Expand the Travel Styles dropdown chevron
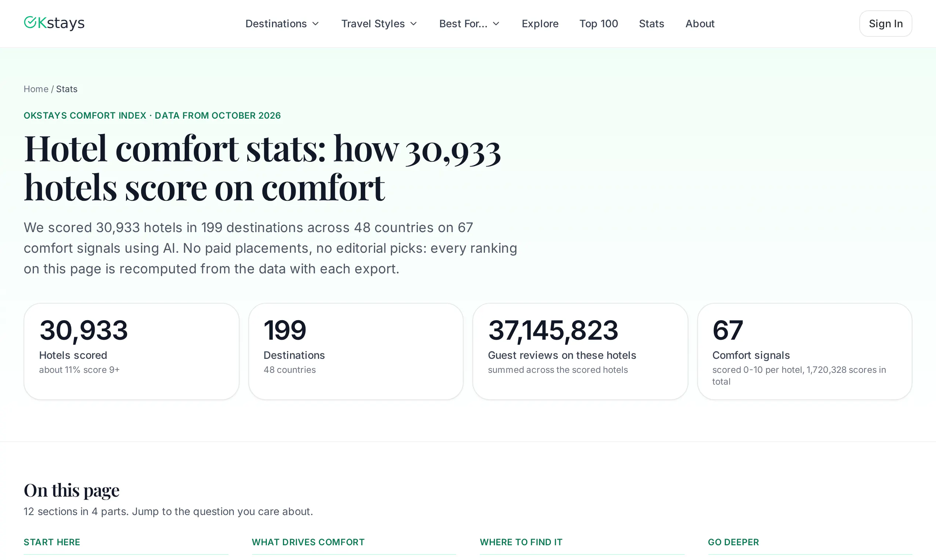The height and width of the screenshot is (560, 936). pos(413,24)
